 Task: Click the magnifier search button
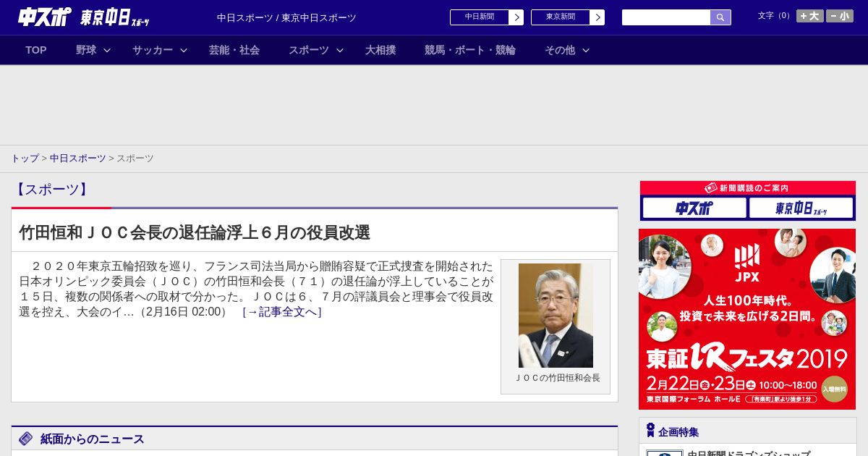[x=720, y=17]
